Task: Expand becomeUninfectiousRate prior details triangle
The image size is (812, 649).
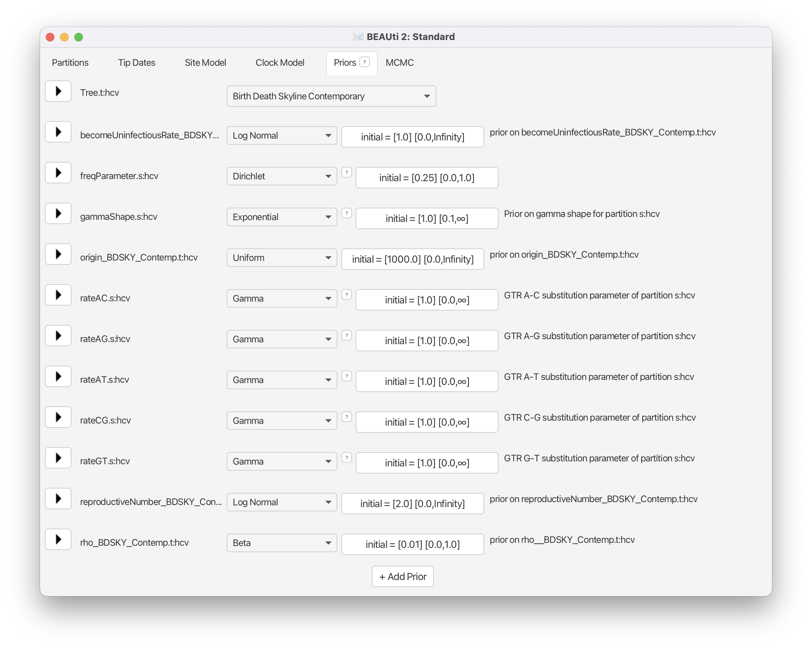Action: coord(58,132)
